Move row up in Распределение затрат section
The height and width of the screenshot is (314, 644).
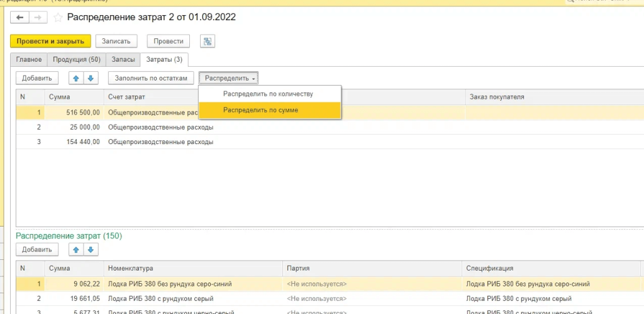(76, 250)
